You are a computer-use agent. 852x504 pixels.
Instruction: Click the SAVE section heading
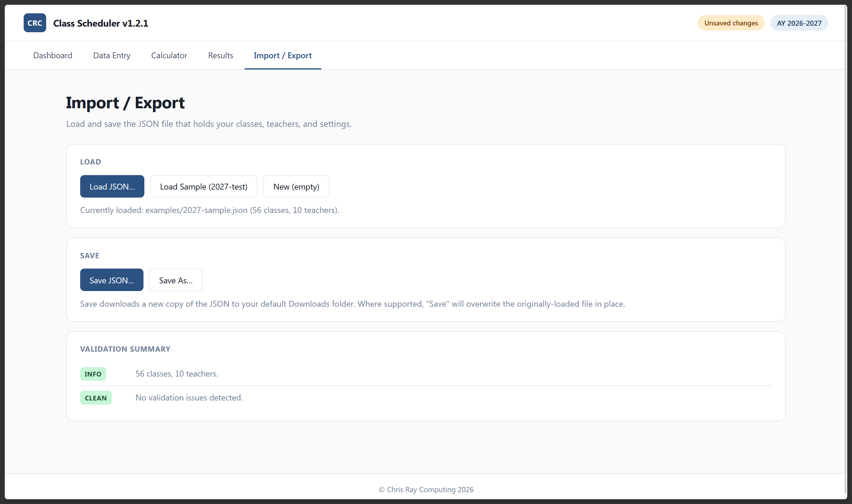(90, 256)
